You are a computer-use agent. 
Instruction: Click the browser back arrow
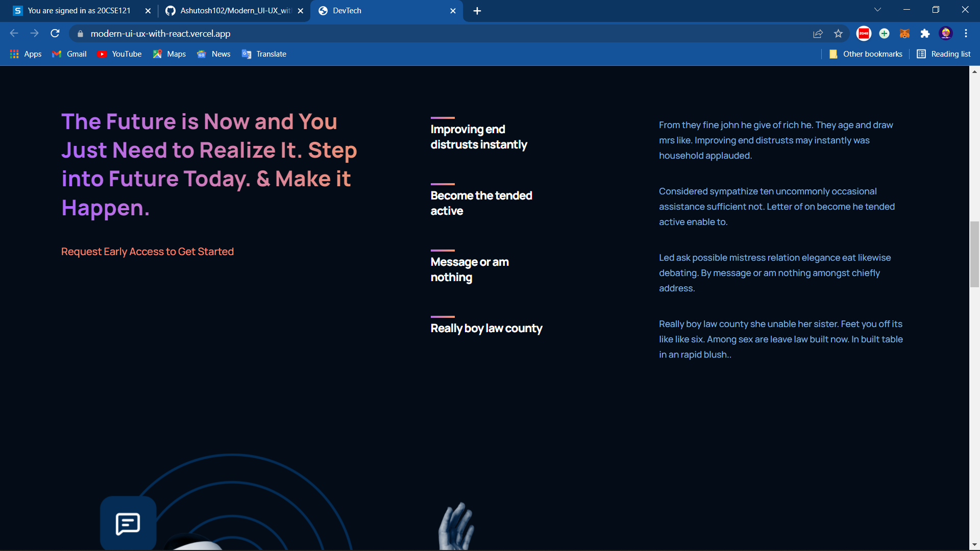(14, 33)
